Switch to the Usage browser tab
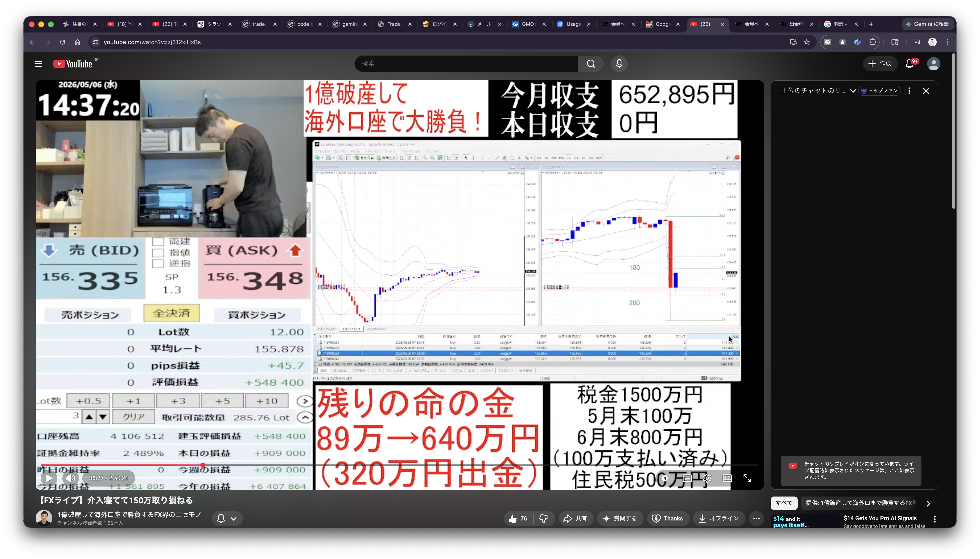This screenshot has height=559, width=980. click(573, 24)
